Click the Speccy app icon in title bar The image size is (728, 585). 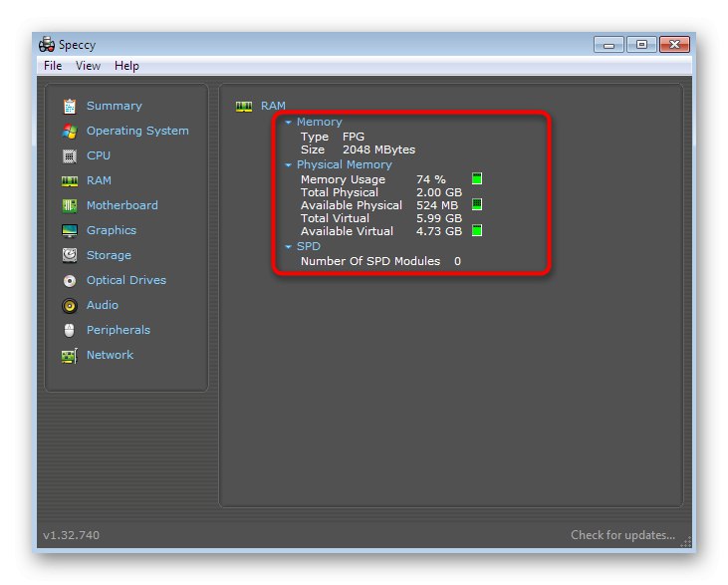pyautogui.click(x=47, y=45)
